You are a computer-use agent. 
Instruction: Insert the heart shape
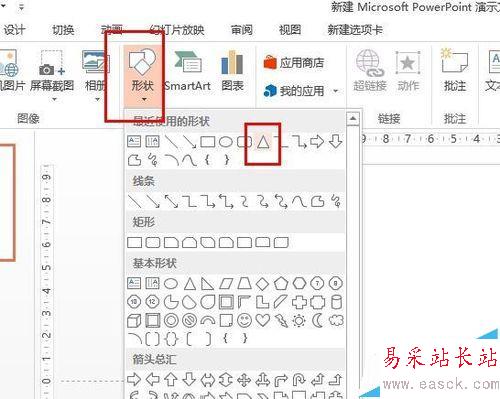coord(262,321)
